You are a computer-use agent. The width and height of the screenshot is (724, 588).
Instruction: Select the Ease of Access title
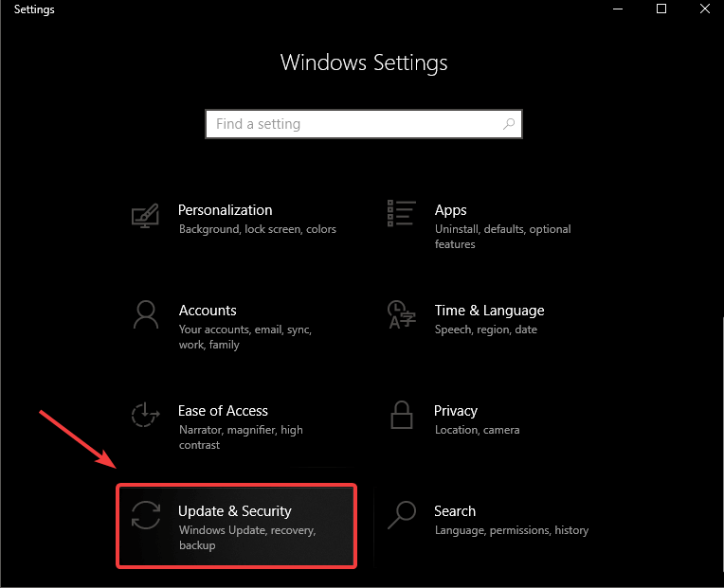click(223, 411)
